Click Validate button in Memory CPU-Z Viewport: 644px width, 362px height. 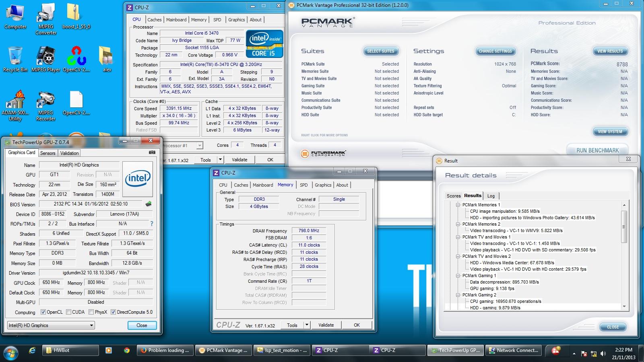point(326,325)
